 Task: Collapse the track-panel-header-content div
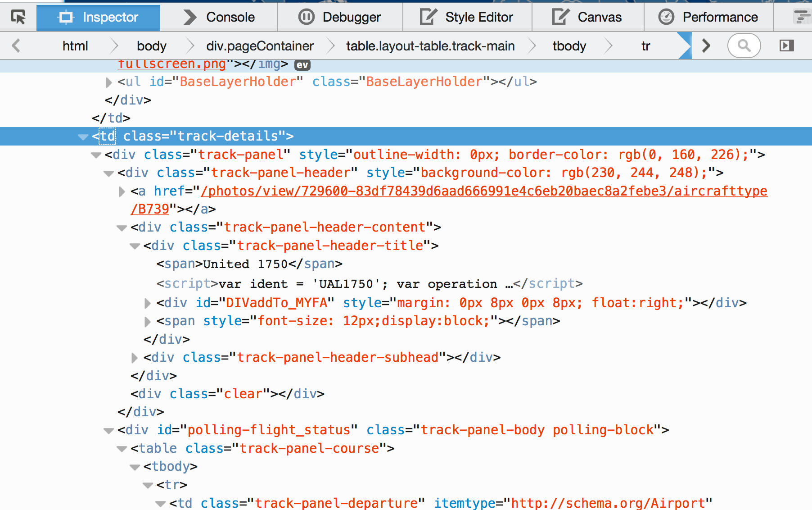point(122,228)
